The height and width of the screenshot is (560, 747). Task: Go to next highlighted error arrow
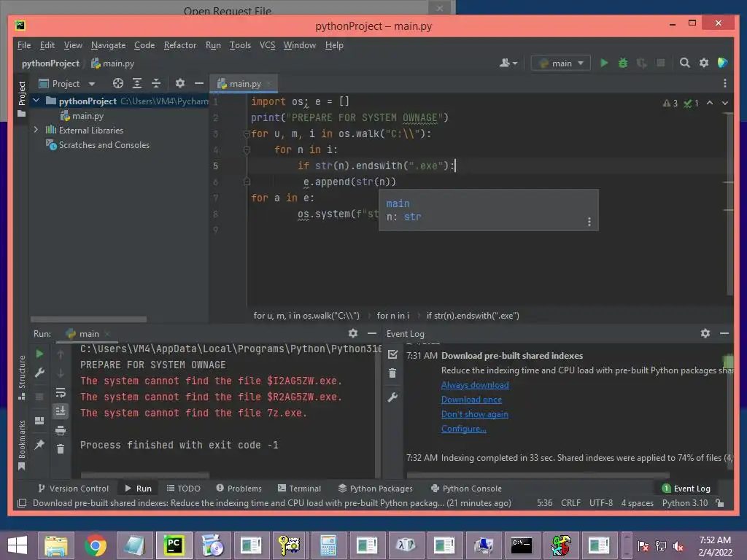724,103
